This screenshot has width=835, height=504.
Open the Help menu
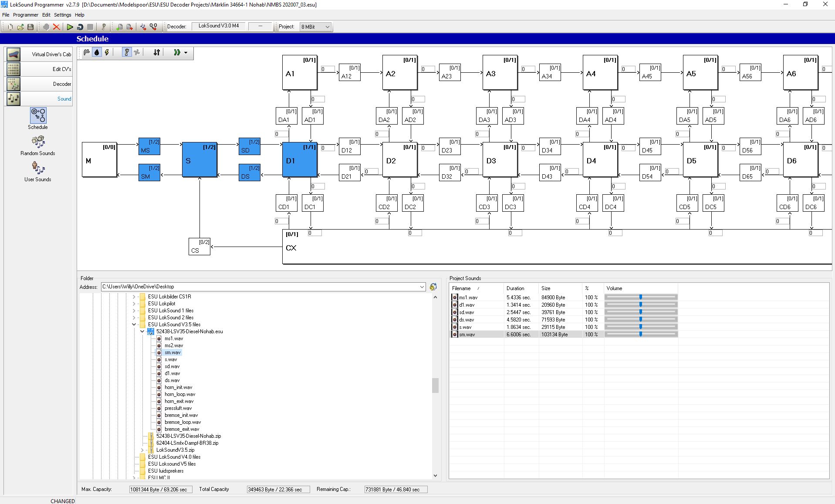[x=80, y=15]
